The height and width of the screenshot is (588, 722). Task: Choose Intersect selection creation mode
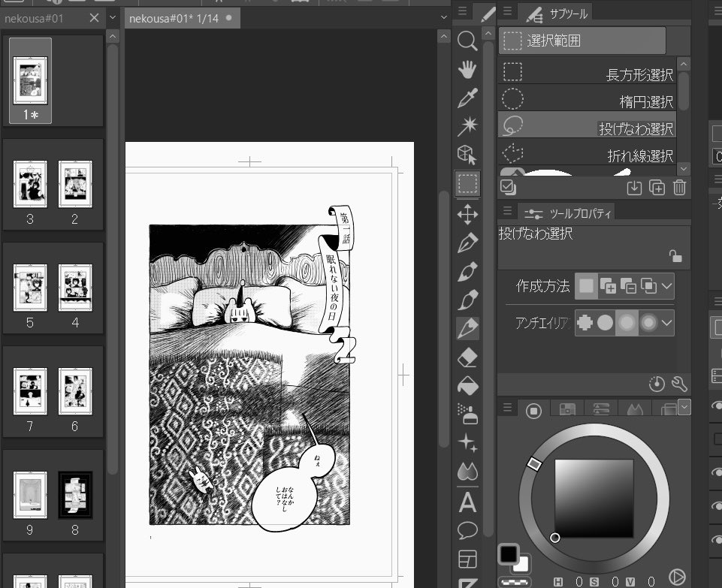(x=649, y=285)
